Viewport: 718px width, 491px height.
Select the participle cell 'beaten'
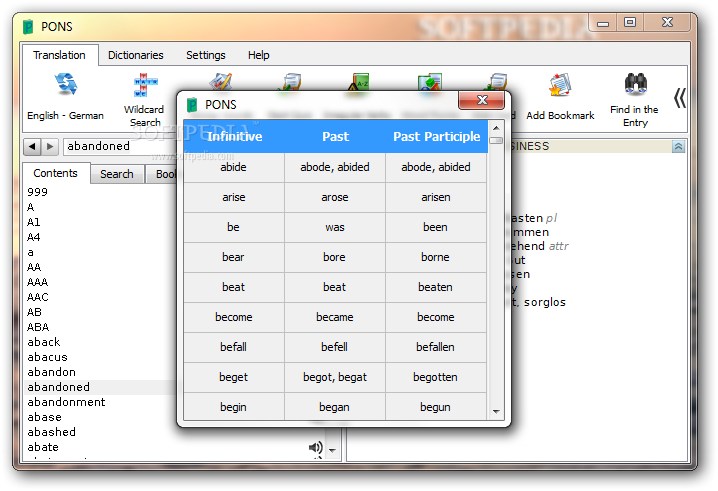coord(436,287)
